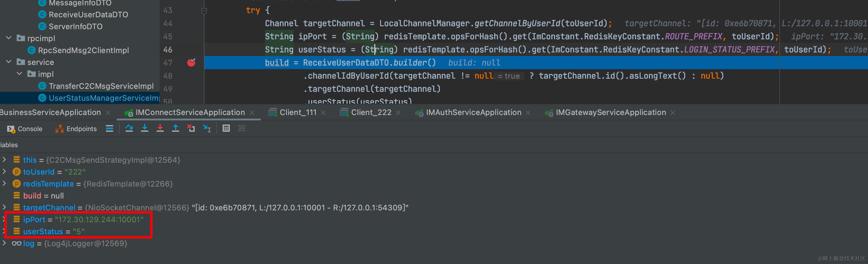Click the Run to Cursor icon

point(207,128)
